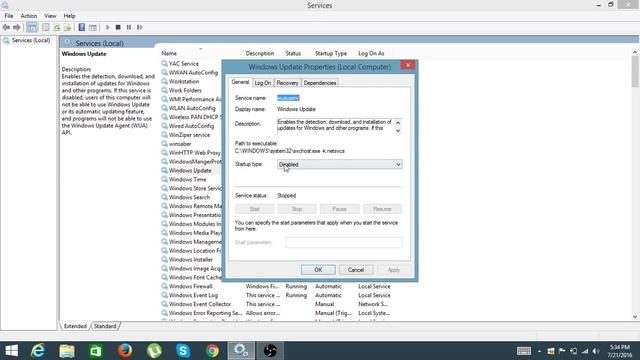Select the Windows Search service row
Viewport: 640px width, 360px height.
pos(189,197)
